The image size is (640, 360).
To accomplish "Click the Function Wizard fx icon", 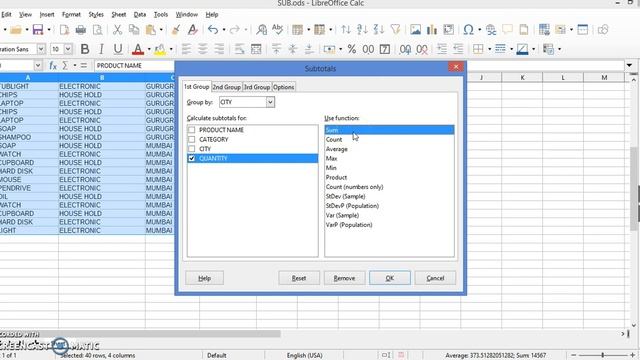I will pos(53,66).
